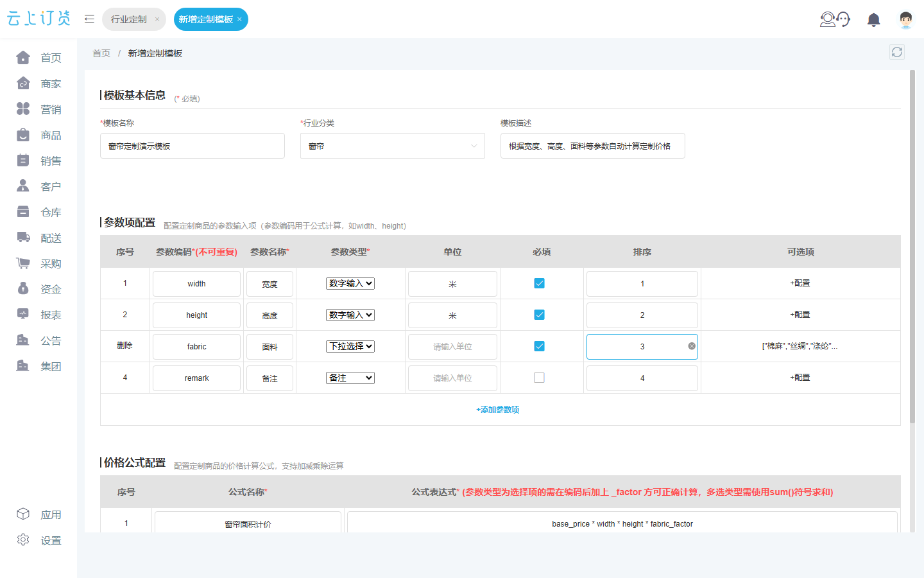Image resolution: width=924 pixels, height=578 pixels.
Task: Click the page refresh icon
Action: (x=897, y=52)
